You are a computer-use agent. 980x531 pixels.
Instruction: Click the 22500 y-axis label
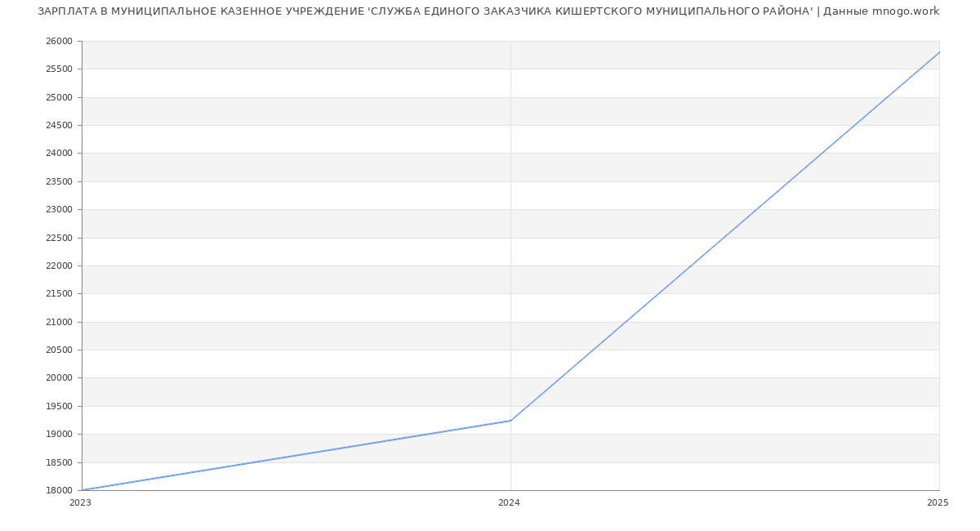60,238
